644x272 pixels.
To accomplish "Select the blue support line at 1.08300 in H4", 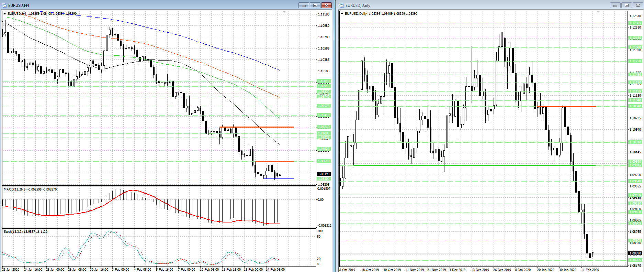I will point(279,179).
